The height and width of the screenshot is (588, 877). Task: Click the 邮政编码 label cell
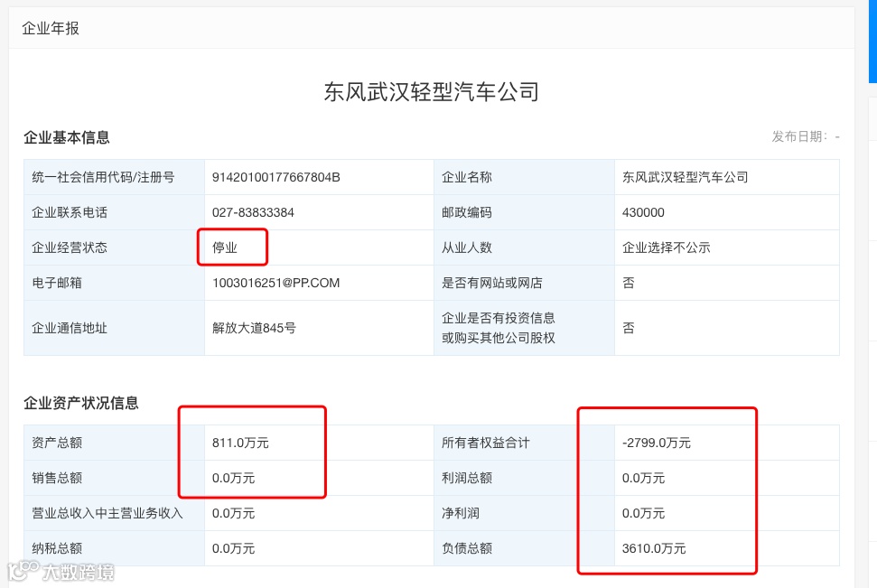pos(524,212)
